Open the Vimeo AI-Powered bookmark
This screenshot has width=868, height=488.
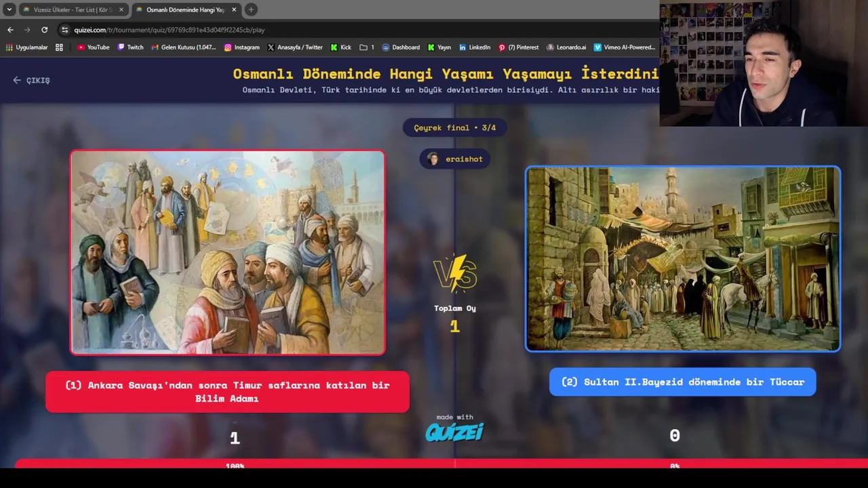tap(625, 47)
